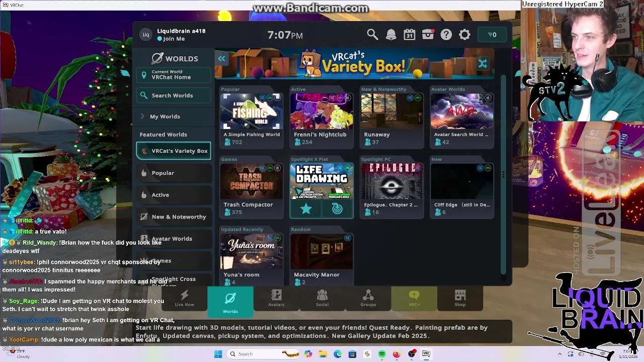Click the Liquidbrain a418 username

coord(181,31)
